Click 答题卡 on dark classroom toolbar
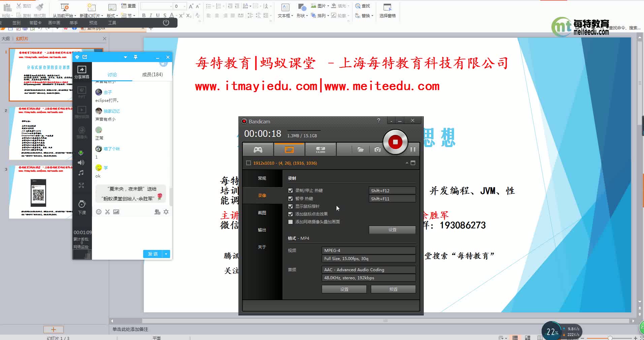The image size is (644, 340). click(x=35, y=23)
